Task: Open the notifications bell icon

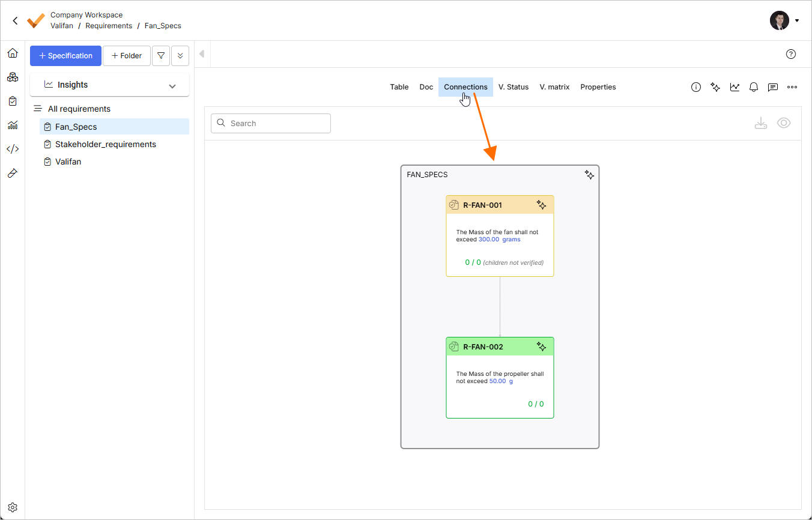Action: pos(754,87)
